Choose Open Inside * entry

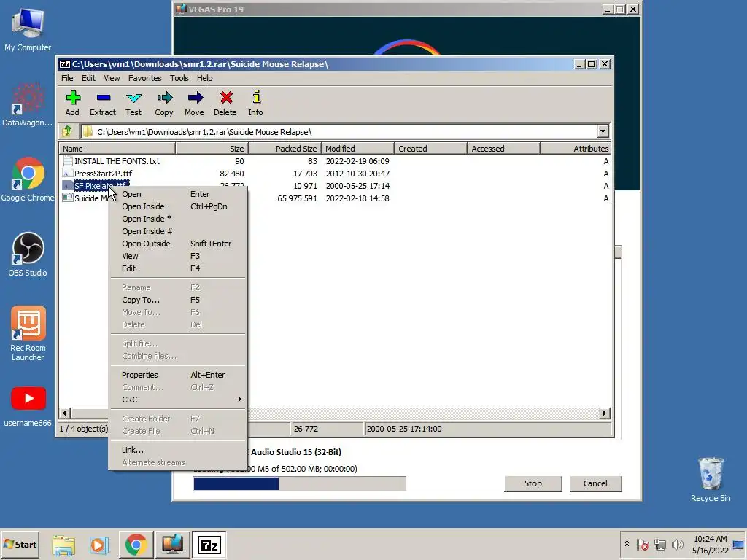pos(179,219)
